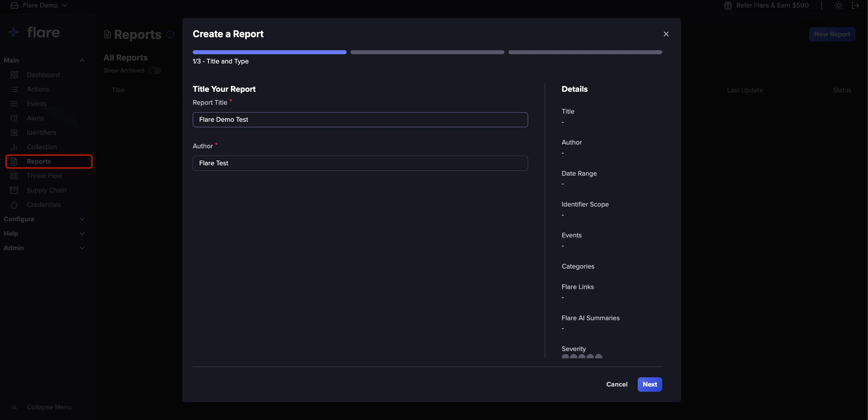Edit the Author input field
This screenshot has width=868, height=420.
pyautogui.click(x=360, y=163)
